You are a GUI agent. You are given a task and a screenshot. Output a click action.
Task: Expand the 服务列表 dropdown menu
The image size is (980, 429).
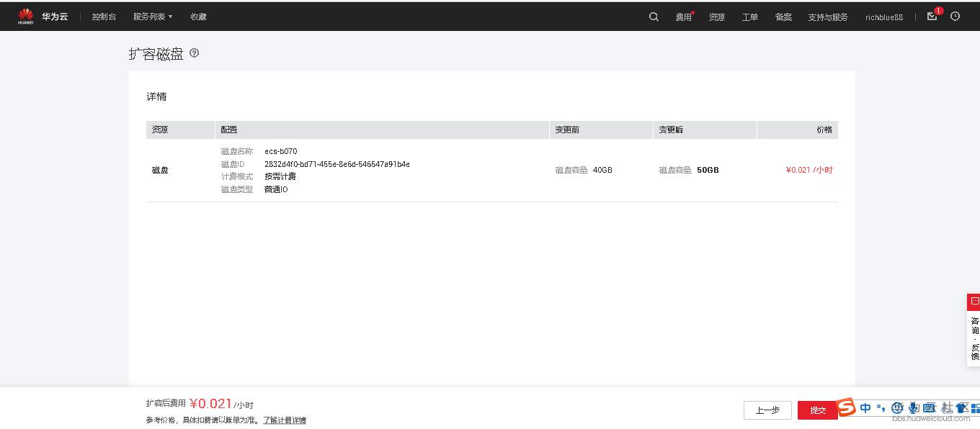pos(153,17)
